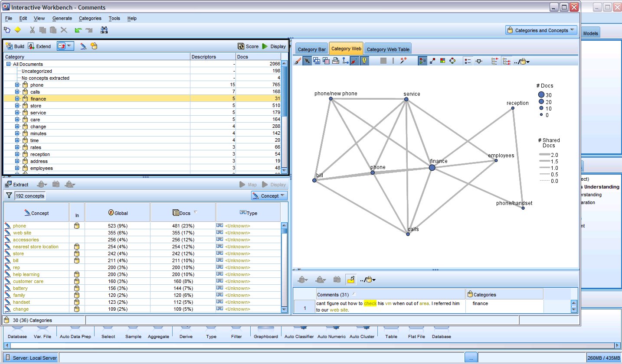Select the Category Web tab
Viewport: 622px width, 364px height.
[346, 49]
